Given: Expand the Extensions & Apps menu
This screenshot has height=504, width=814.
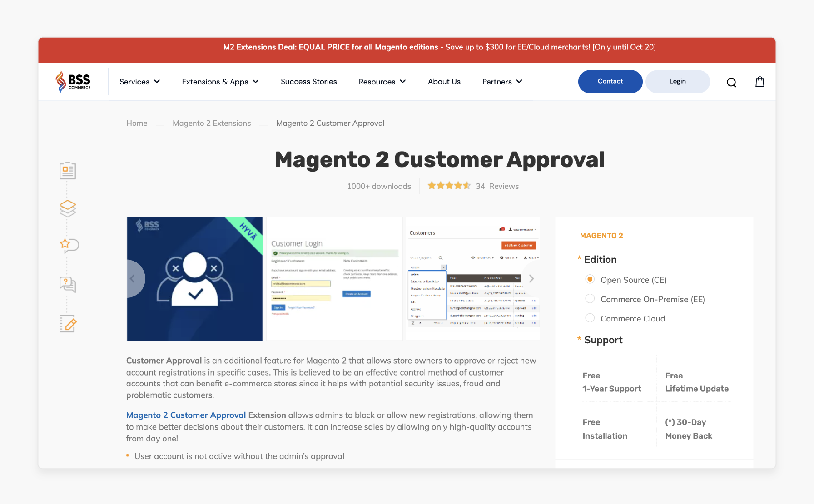Looking at the screenshot, I should (220, 82).
